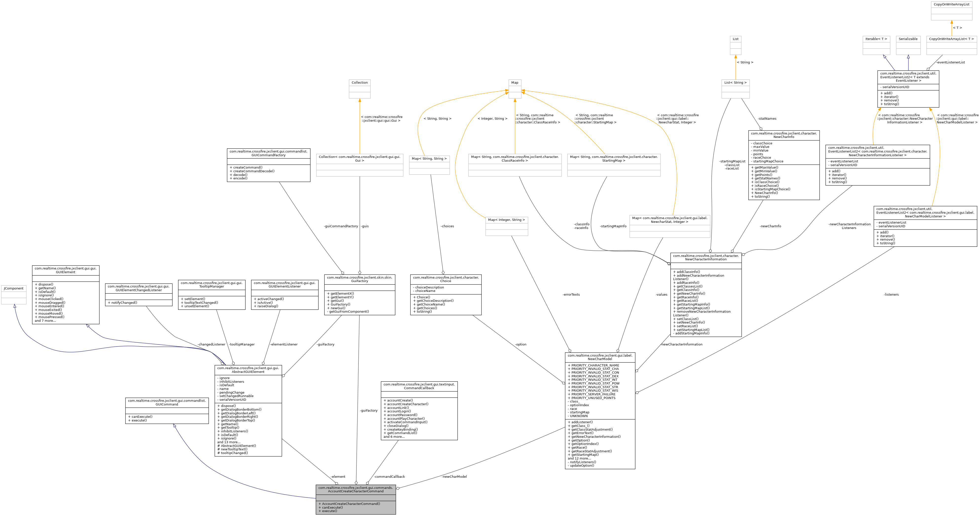The image size is (980, 516).
Task: Click the -statNames edge label
Action: [x=767, y=119]
